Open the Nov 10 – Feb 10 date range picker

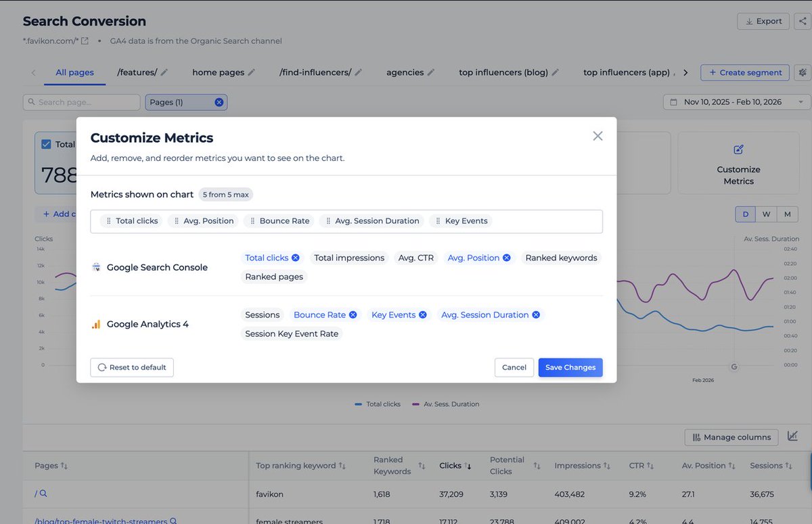click(734, 101)
